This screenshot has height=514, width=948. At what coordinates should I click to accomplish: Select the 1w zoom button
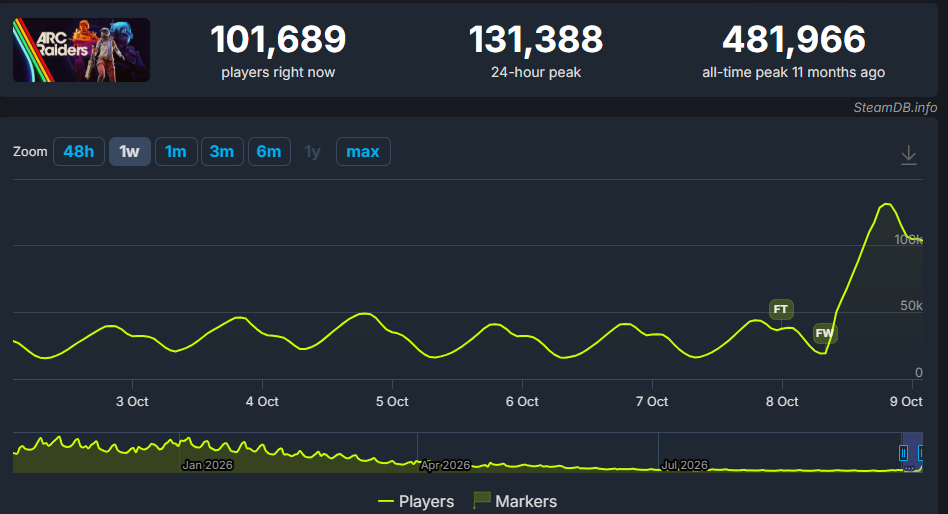pos(129,151)
